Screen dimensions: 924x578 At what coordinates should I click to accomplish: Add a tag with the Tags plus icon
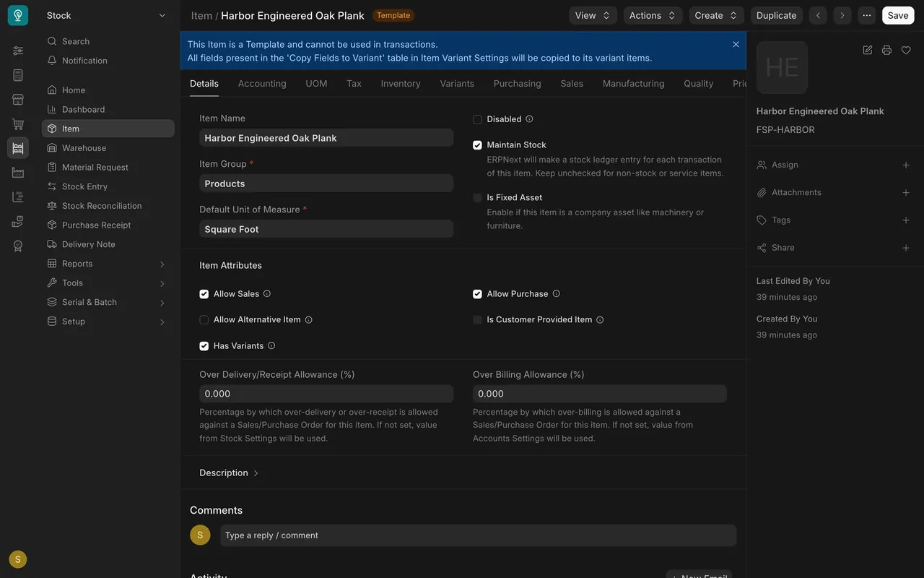click(x=906, y=220)
